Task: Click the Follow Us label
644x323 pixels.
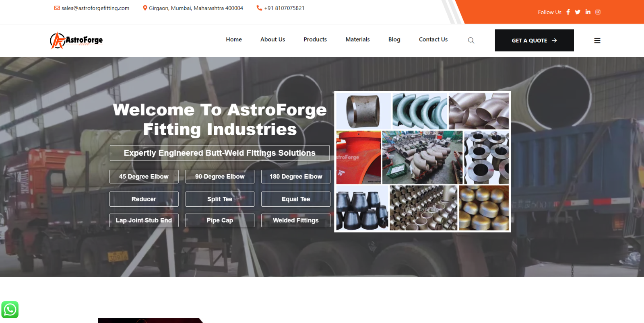Action: [549, 12]
